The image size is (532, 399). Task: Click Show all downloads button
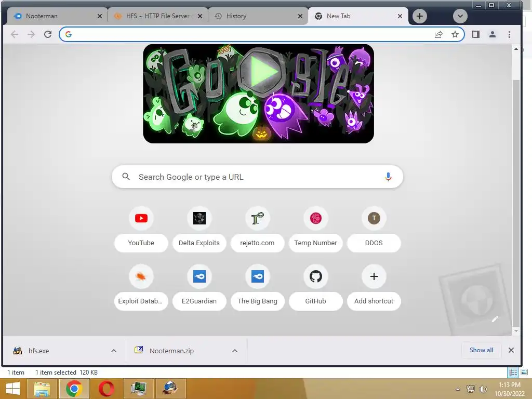pyautogui.click(x=482, y=350)
